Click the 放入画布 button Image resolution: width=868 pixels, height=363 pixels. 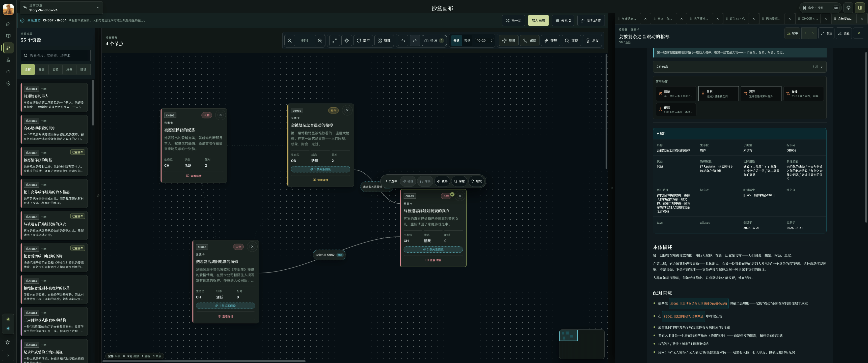click(538, 20)
